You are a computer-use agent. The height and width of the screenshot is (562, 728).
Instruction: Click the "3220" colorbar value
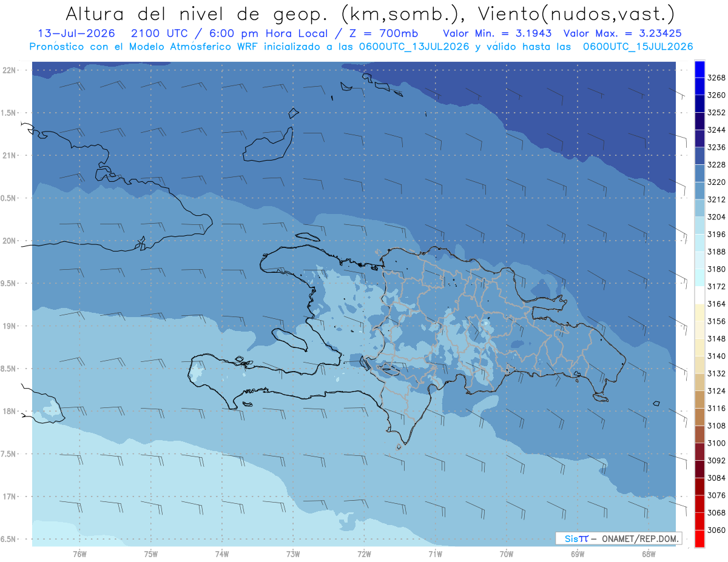coord(716,182)
